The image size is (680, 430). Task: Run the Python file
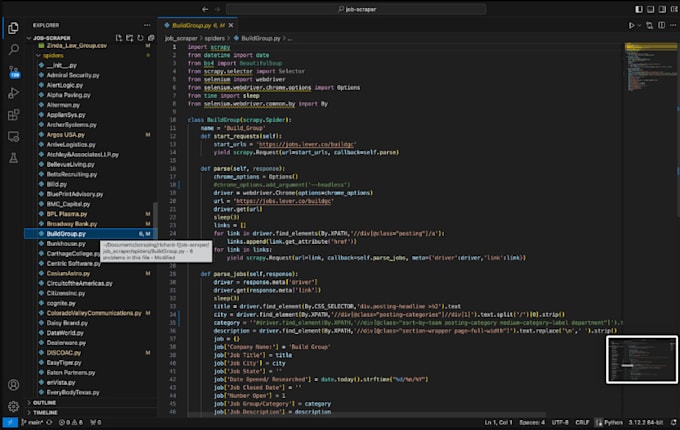pyautogui.click(x=631, y=26)
